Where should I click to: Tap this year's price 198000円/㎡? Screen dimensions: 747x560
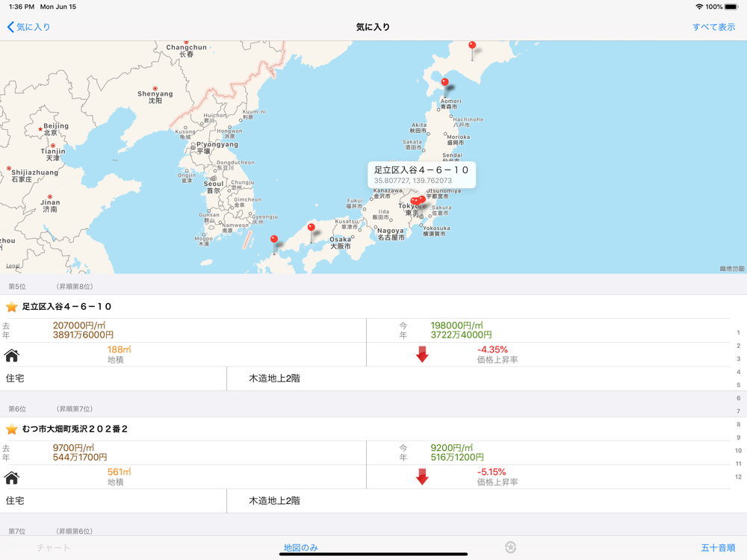(x=457, y=326)
